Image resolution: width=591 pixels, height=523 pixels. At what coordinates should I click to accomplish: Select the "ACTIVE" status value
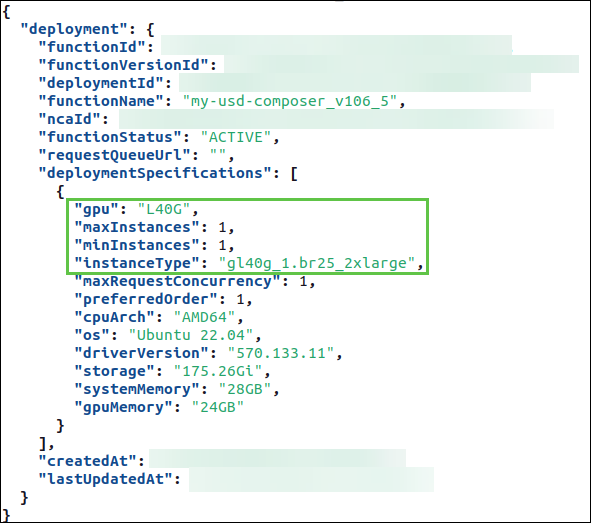[236, 137]
